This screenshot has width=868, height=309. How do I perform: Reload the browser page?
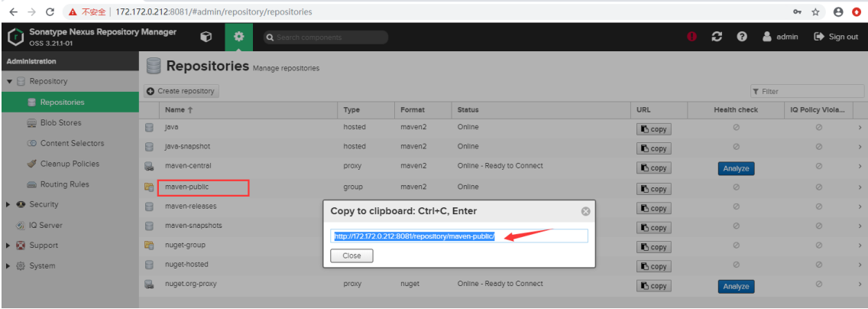(50, 11)
